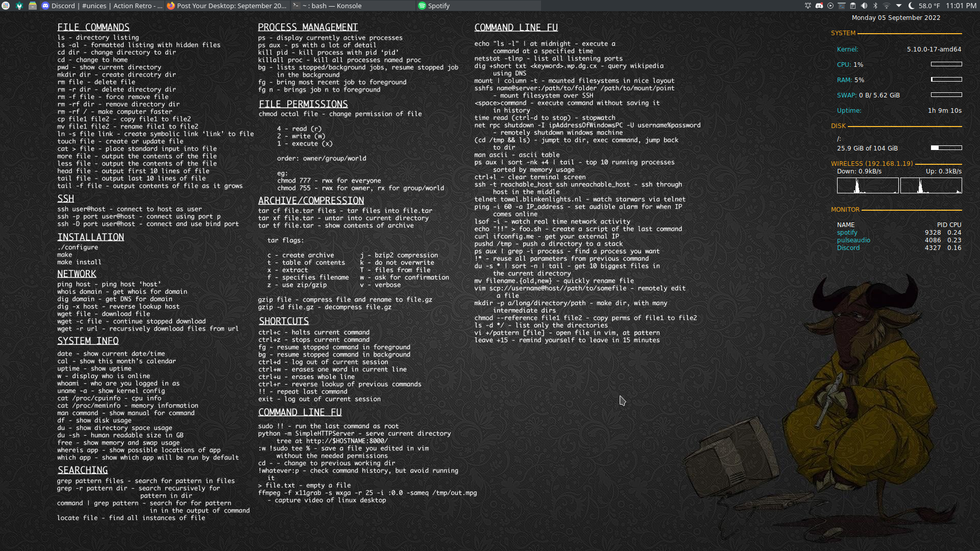Click 'ctrl+c - halts current command' line
Viewport: 980px width, 551px height.
click(314, 333)
